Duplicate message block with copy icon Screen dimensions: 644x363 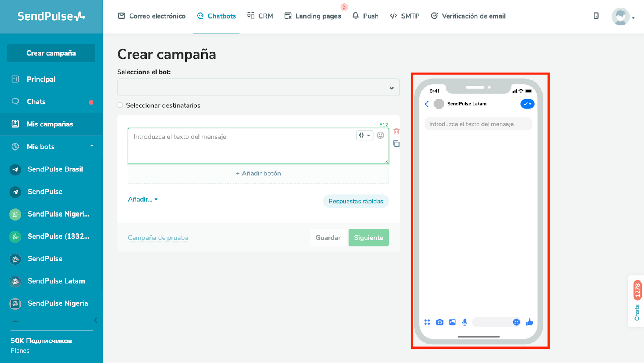396,144
